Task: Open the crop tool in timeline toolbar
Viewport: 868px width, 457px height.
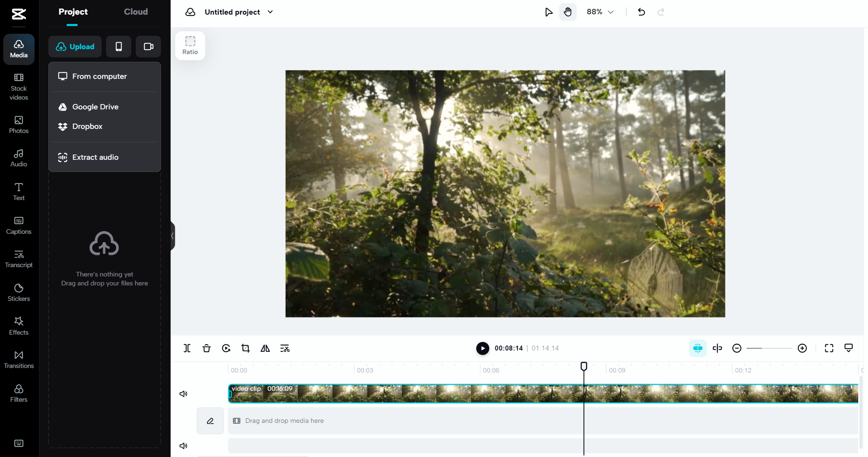Action: pyautogui.click(x=245, y=348)
